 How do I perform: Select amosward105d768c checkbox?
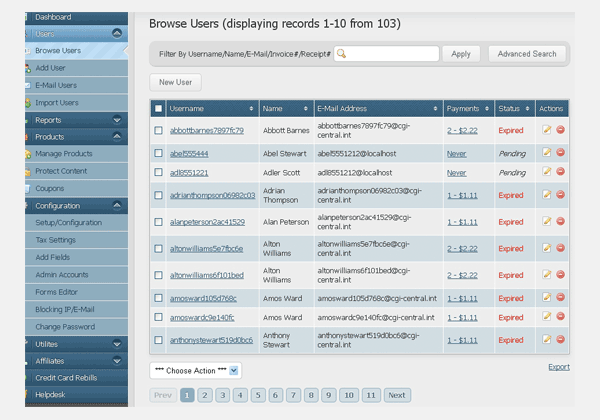[x=158, y=298]
